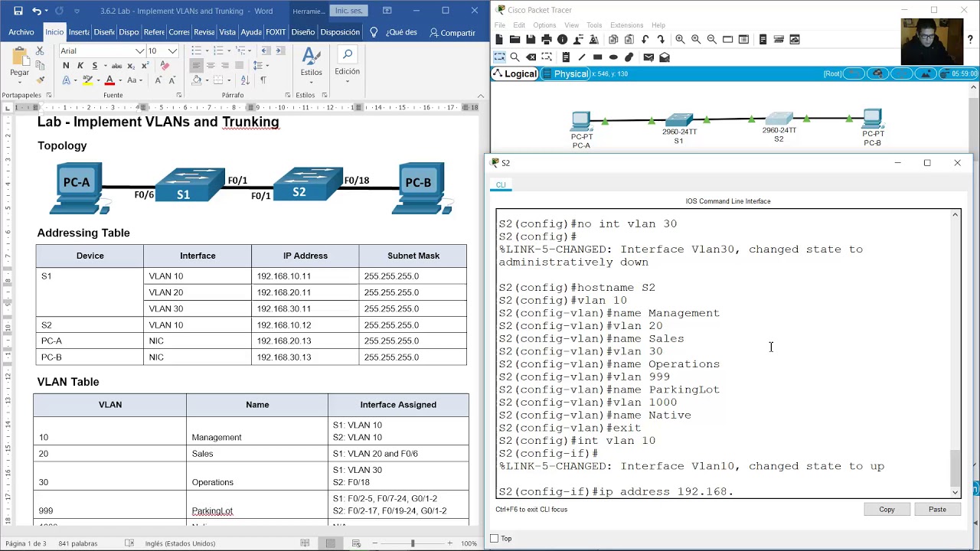Zoom in on Packet Tracer workspace
This screenshot has height=551, width=980.
(680, 40)
